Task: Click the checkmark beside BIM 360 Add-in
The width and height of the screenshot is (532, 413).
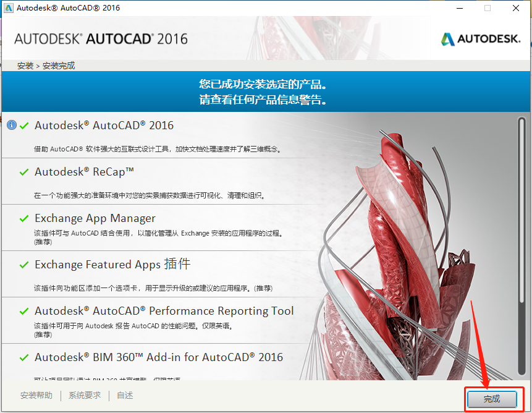Action: pyautogui.click(x=24, y=358)
